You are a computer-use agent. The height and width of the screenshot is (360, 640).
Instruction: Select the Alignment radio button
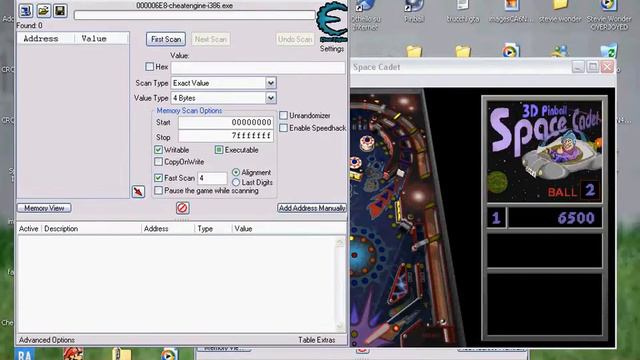(236, 173)
